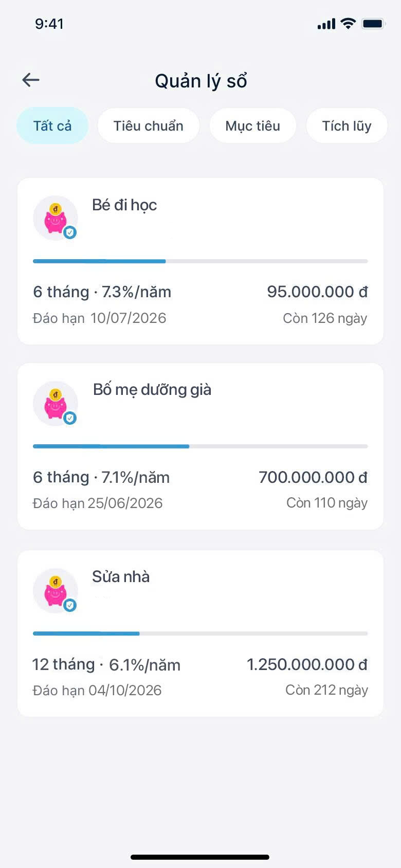Tap the verified badge on Bé đi học
This screenshot has height=868, width=401.
pos(70,232)
